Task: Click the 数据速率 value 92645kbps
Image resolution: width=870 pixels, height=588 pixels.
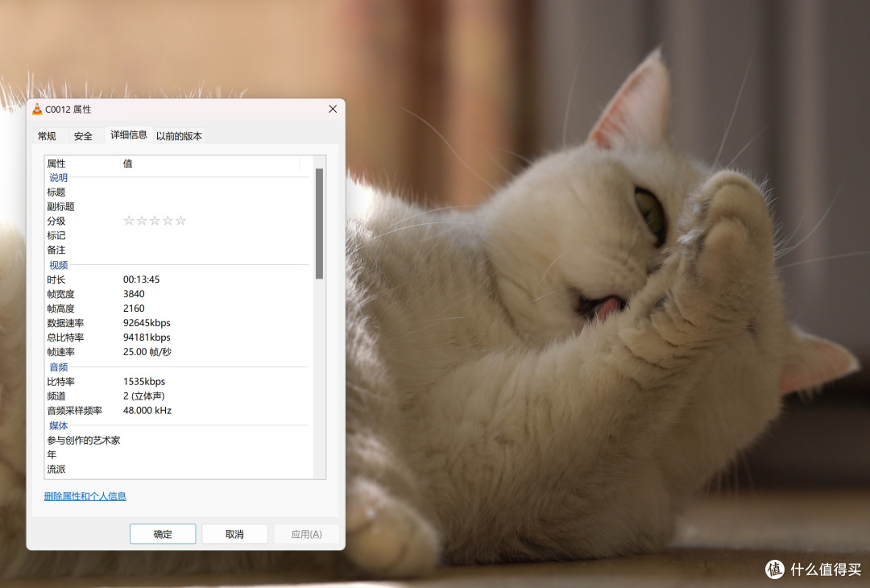Action: pyautogui.click(x=147, y=323)
